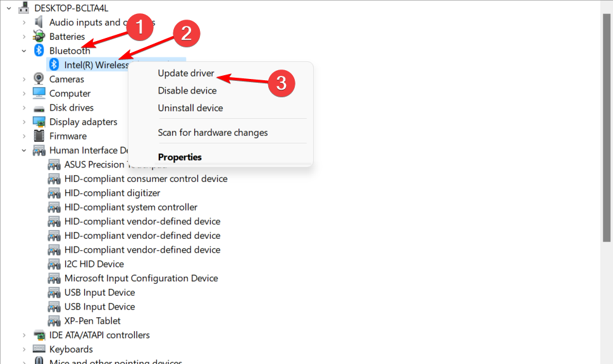The width and height of the screenshot is (613, 364).
Task: Click the IDE ATA/ATAPI controllers icon
Action: coord(39,335)
